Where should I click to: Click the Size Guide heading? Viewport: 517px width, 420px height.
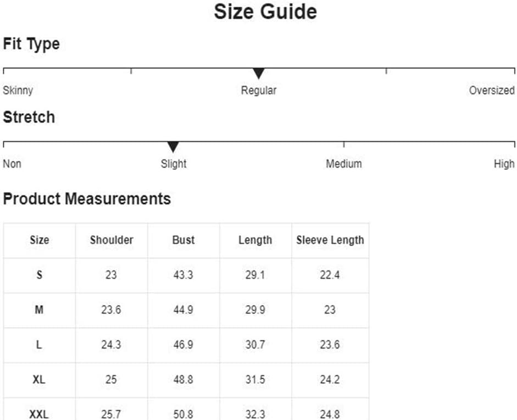click(x=265, y=12)
